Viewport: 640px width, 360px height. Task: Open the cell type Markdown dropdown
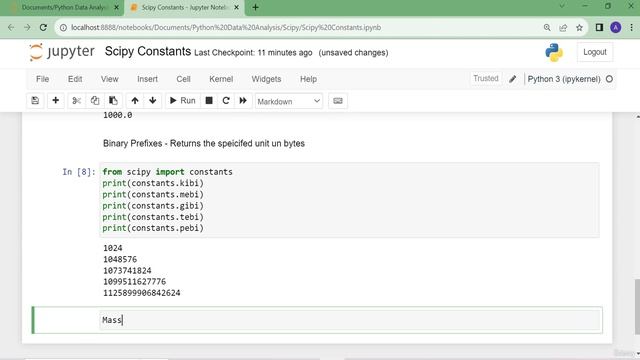tap(289, 101)
